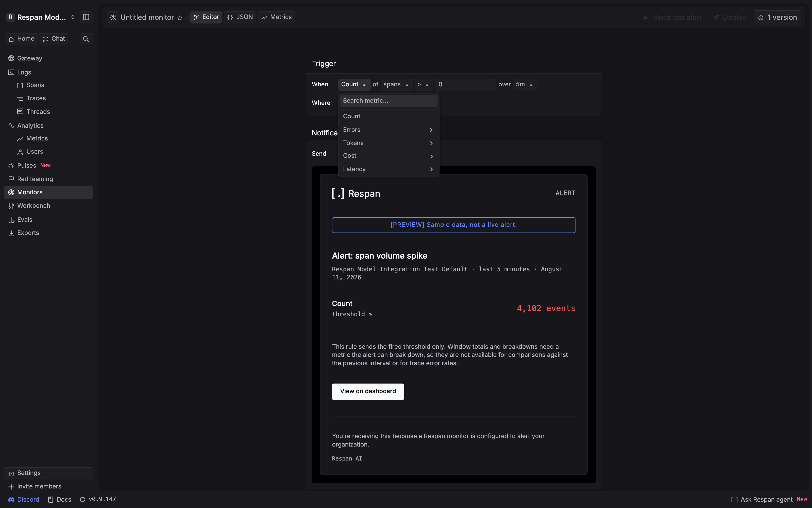Viewport: 812px width, 508px height.
Task: Expand the Cost submenu
Action: pyautogui.click(x=388, y=156)
